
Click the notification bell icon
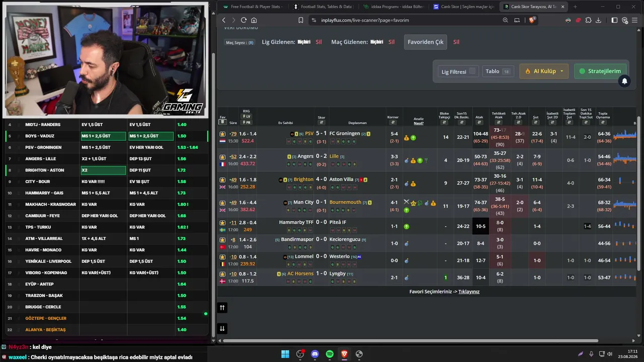(624, 81)
